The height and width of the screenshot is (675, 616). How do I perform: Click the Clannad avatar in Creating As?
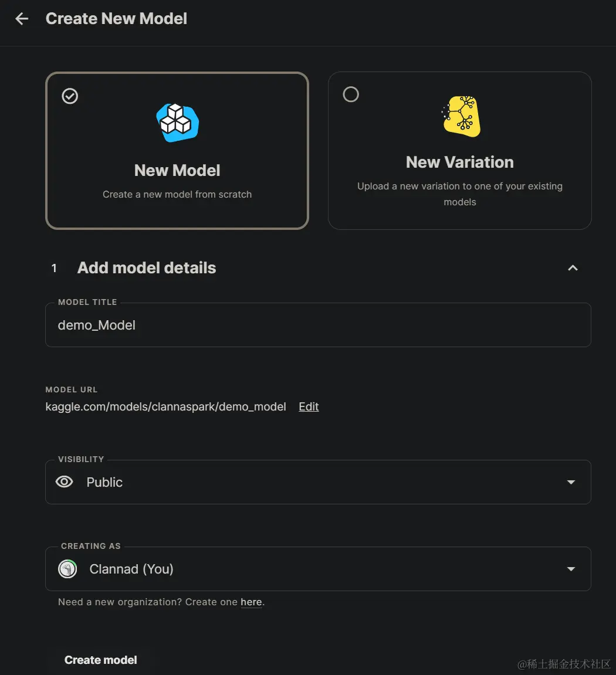point(67,568)
